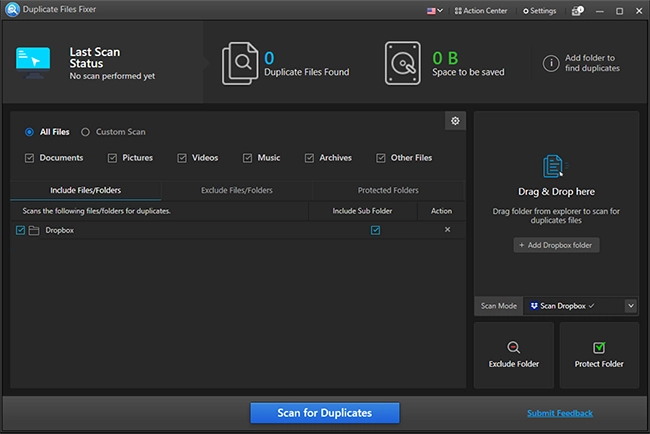This screenshot has width=650, height=434.
Task: Select the All Files radio button
Action: (29, 132)
